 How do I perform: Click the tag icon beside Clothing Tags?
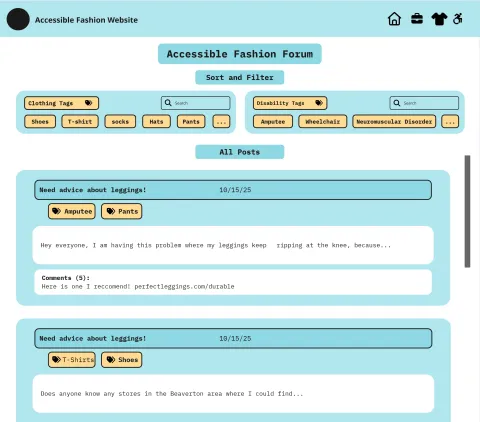tap(88, 103)
